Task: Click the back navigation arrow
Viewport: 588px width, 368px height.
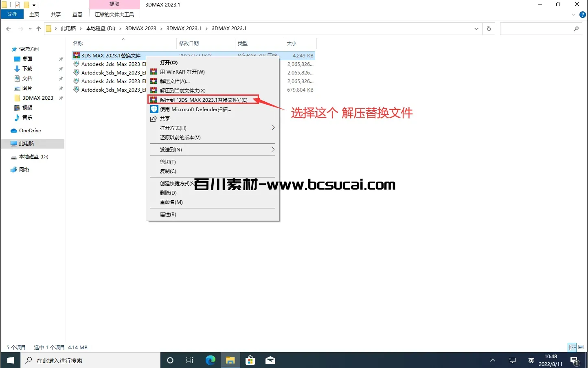Action: (x=9, y=28)
